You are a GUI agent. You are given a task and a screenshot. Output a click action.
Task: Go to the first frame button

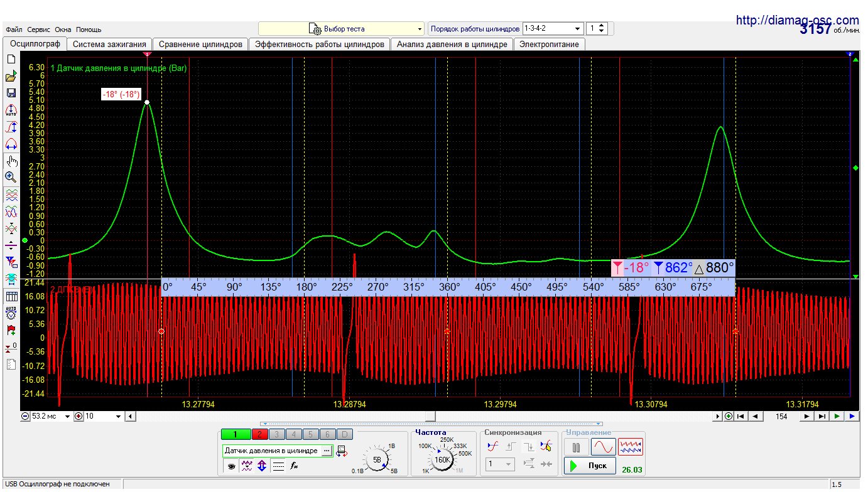coord(741,416)
